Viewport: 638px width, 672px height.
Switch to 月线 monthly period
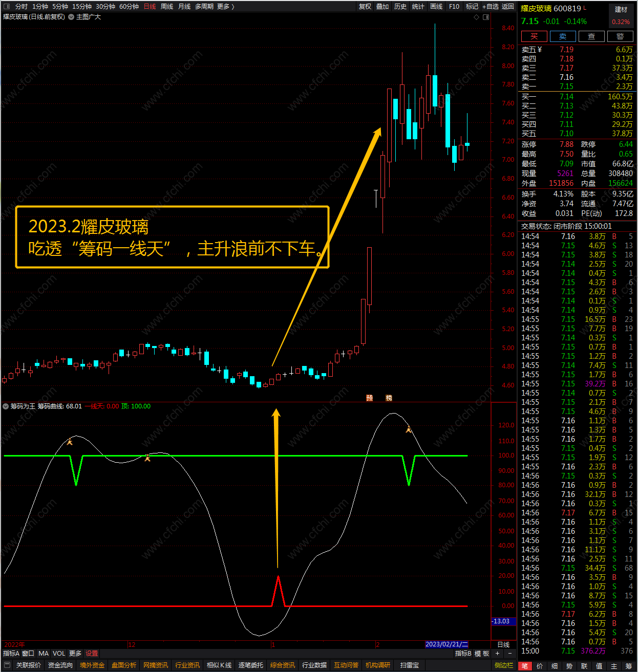(184, 7)
